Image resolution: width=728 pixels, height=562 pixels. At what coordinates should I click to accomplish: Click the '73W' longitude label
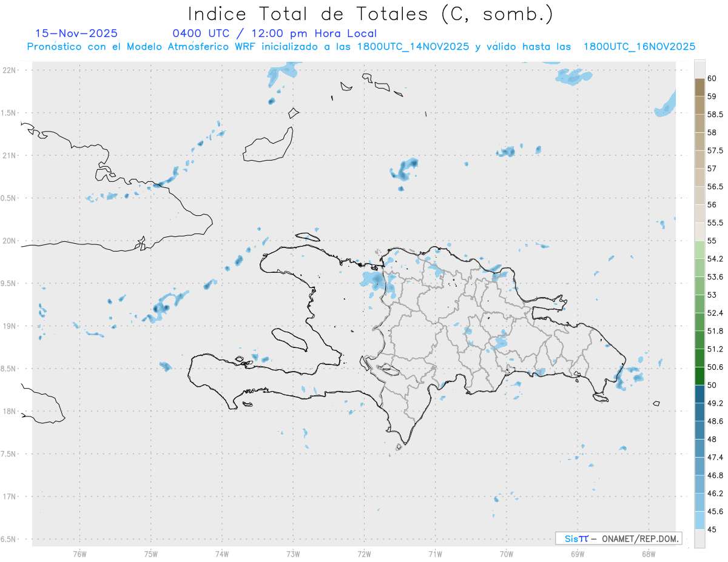[x=293, y=554]
